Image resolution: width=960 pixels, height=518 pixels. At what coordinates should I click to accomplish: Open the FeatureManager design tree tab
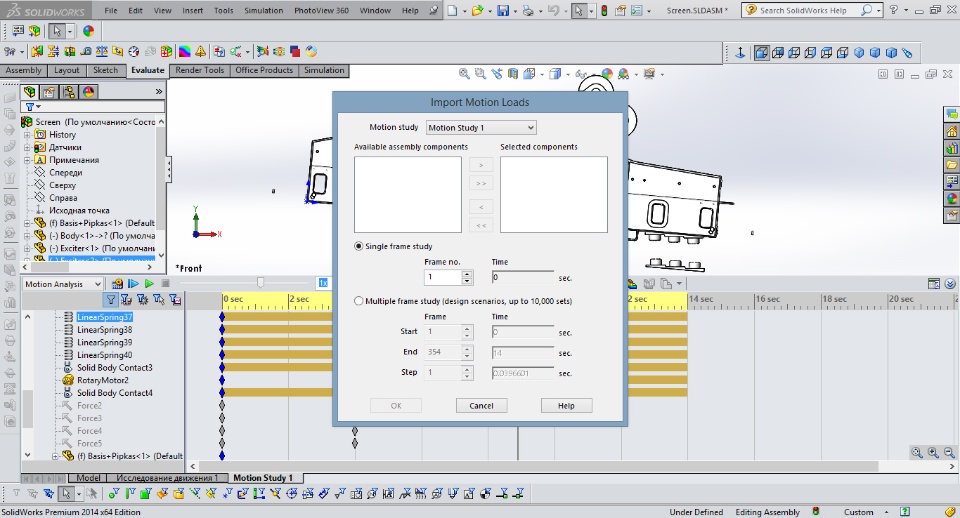click(29, 92)
